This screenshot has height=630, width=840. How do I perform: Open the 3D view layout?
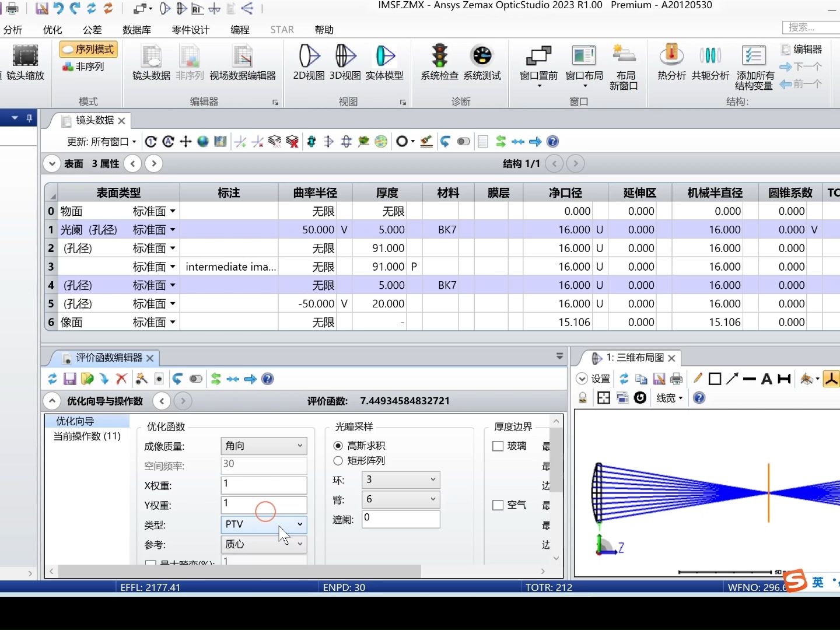[x=345, y=62]
